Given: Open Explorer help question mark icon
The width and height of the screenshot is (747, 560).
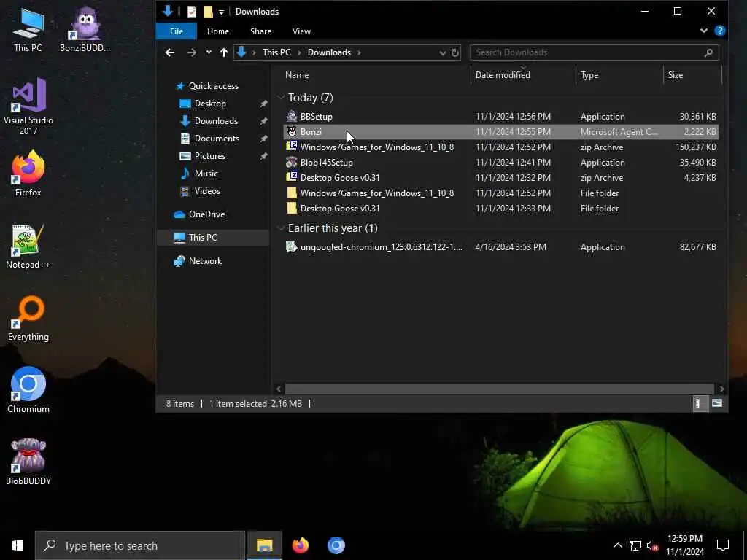Looking at the screenshot, I should (x=719, y=31).
